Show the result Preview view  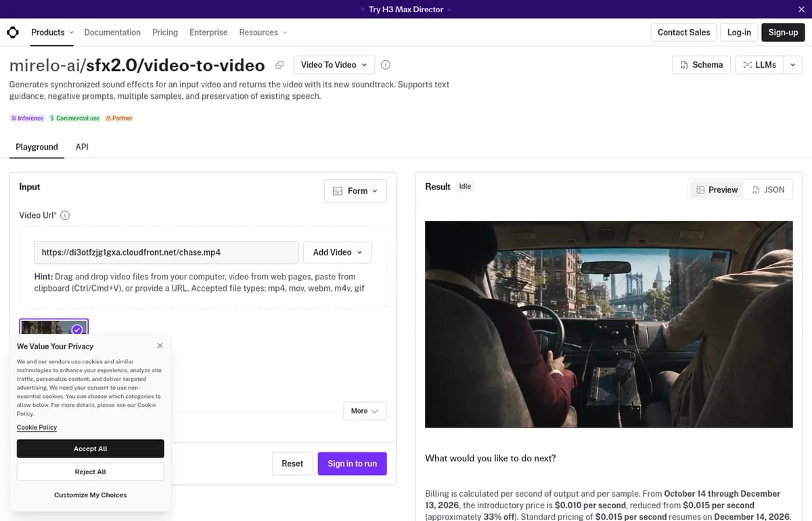click(717, 190)
